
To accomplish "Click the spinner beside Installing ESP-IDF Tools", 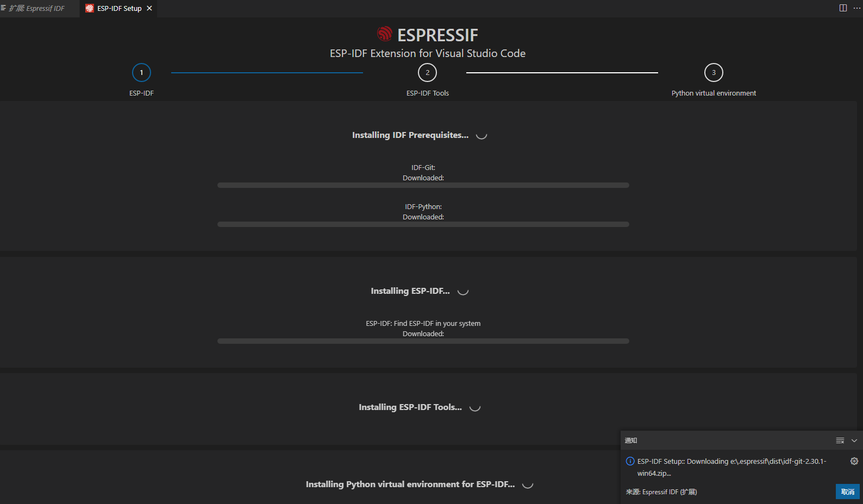I will click(x=475, y=408).
